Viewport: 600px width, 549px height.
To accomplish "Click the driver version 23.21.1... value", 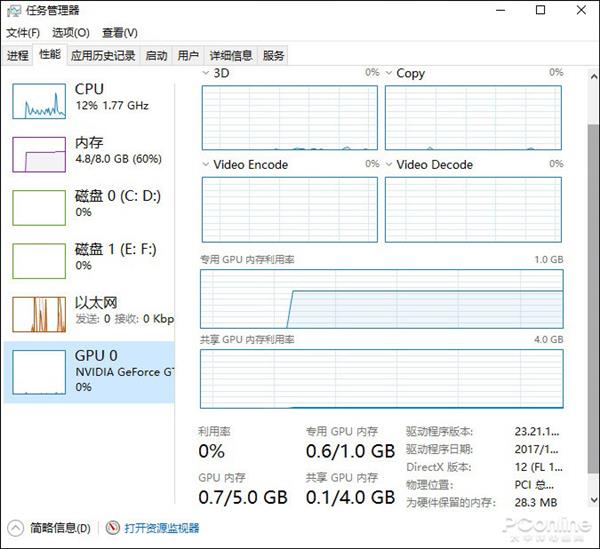I will (537, 432).
